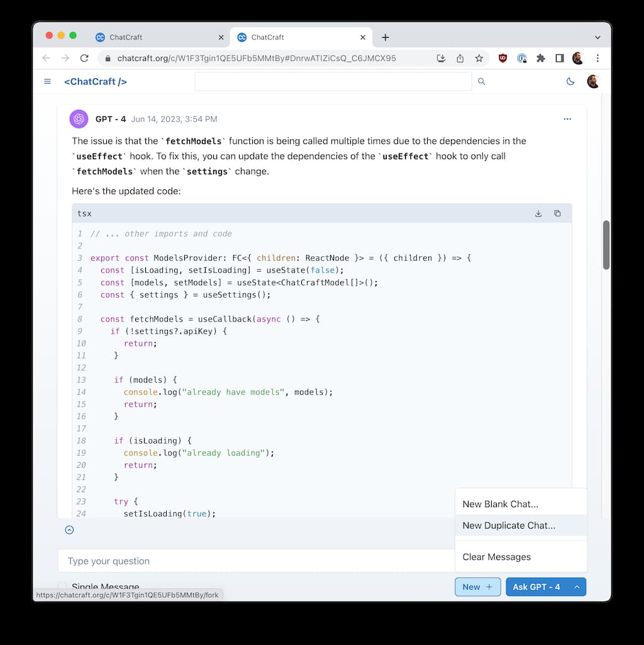This screenshot has height=645, width=644.
Task: Expand the tab search dropdown arrow
Action: pyautogui.click(x=597, y=37)
